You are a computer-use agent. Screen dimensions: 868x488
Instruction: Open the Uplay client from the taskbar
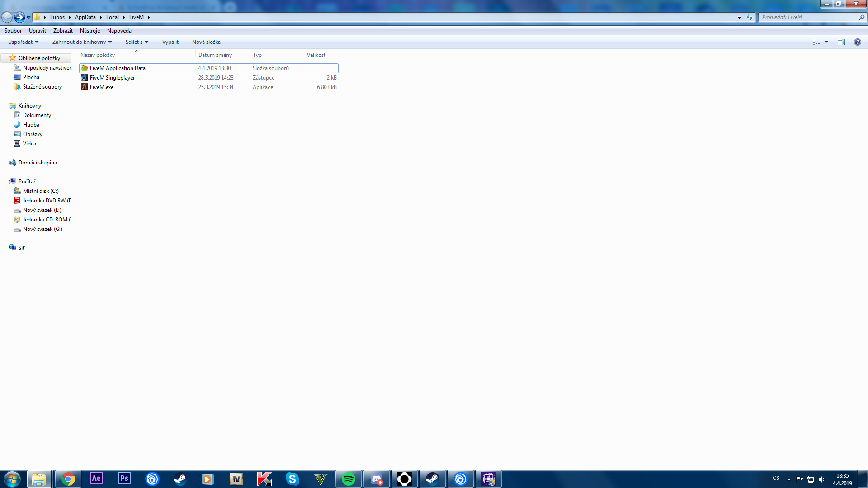point(460,479)
